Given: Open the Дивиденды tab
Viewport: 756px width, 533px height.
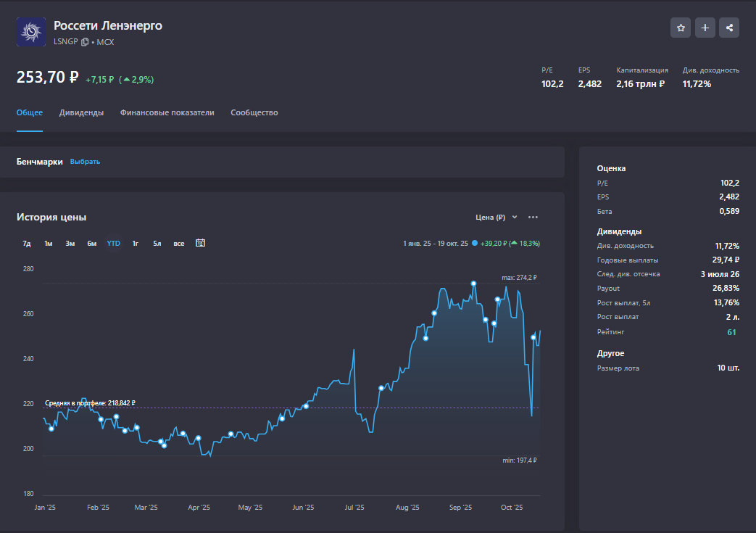Looking at the screenshot, I should click(x=81, y=112).
